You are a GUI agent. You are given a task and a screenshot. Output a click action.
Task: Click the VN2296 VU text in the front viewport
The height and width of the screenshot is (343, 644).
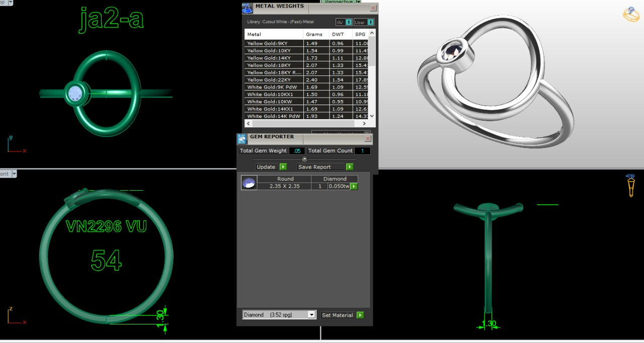pyautogui.click(x=106, y=226)
